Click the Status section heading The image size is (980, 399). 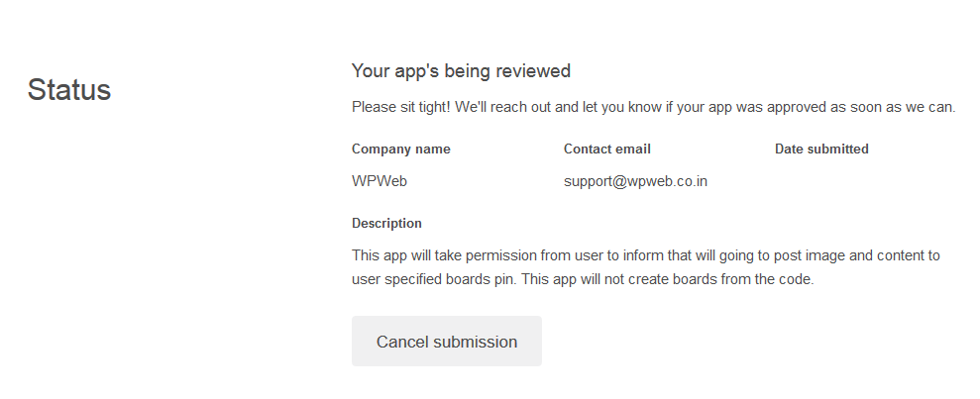(x=69, y=90)
